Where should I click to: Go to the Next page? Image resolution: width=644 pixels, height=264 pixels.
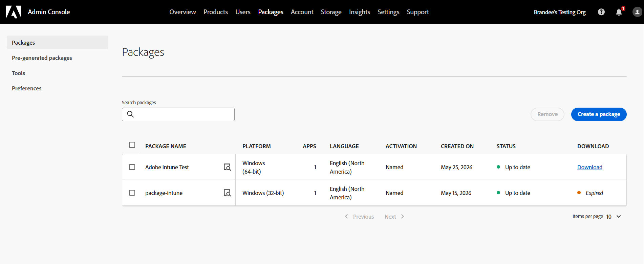pyautogui.click(x=394, y=217)
